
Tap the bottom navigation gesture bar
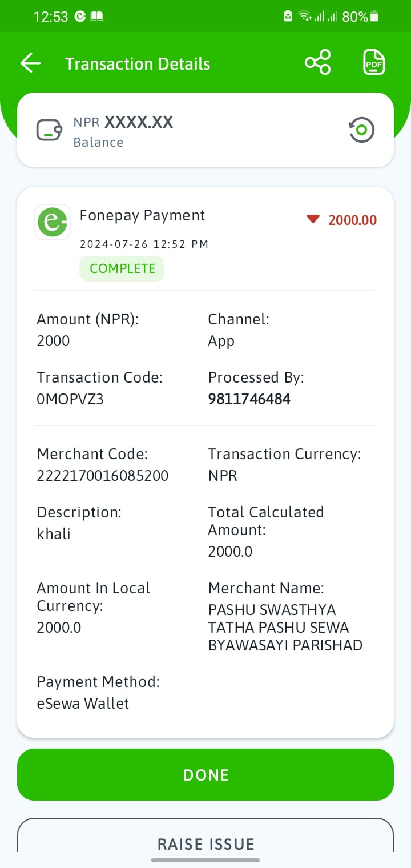(x=205, y=860)
